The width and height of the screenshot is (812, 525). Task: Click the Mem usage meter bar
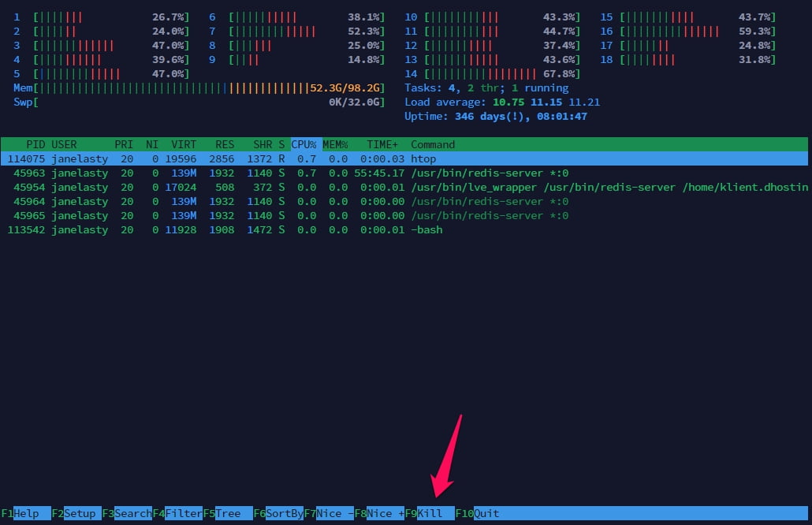point(199,88)
